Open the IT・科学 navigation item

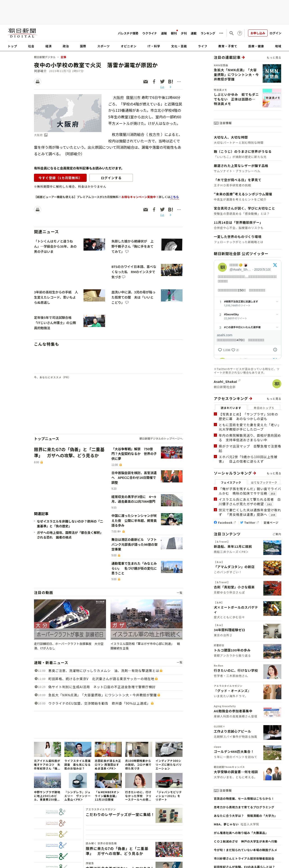tap(154, 46)
